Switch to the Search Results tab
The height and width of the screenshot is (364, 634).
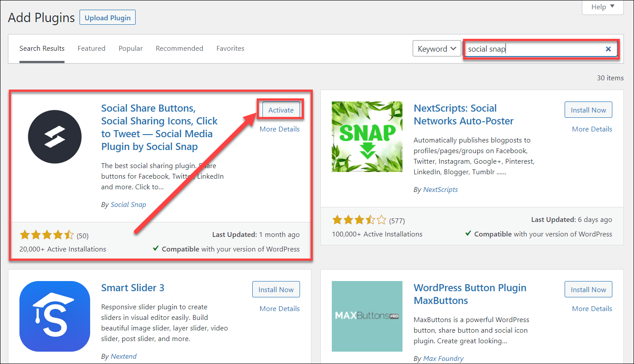(x=42, y=49)
